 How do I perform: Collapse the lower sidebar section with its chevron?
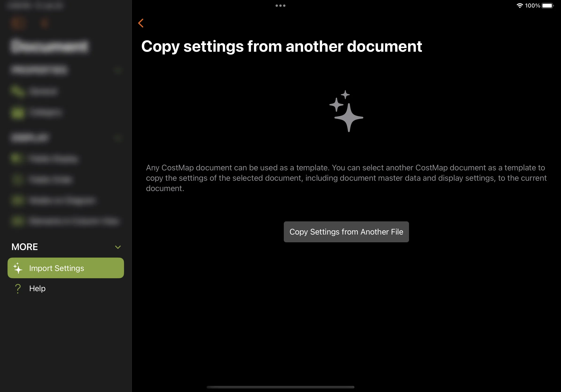[x=118, y=138]
